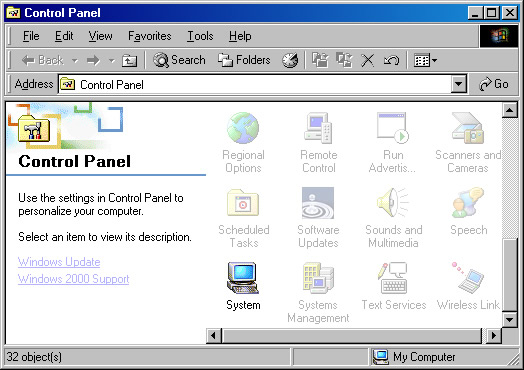Open the Scheduled Tasks folder icon
The height and width of the screenshot is (370, 524).
(243, 203)
